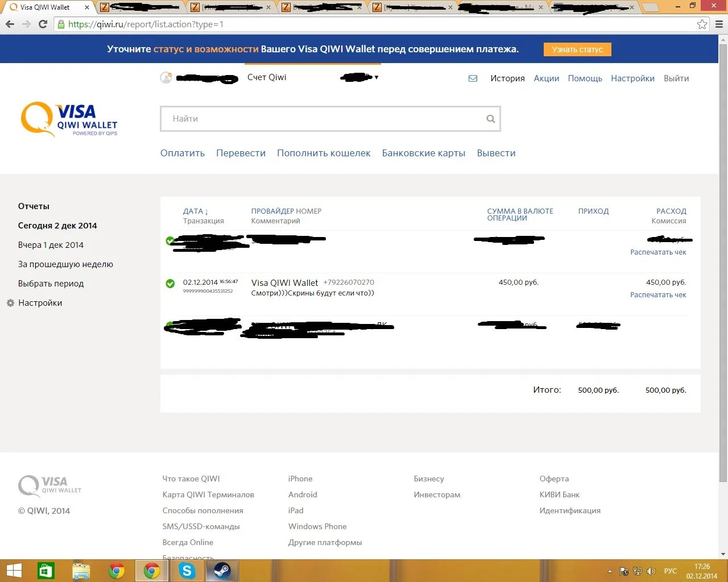Open Способы пополнения footer link
Viewport: 728px width, 582px height.
point(203,511)
